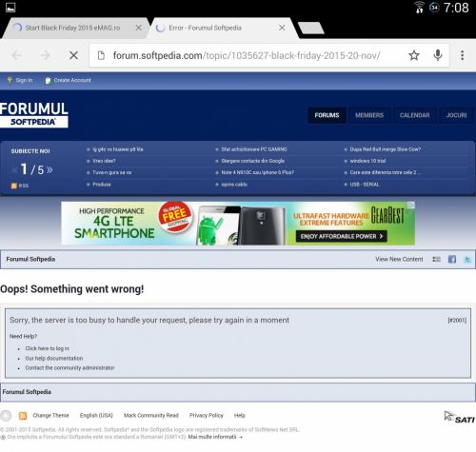476x452 pixels.
Task: Open topic 'windows 10 trial'
Action: pos(367,161)
